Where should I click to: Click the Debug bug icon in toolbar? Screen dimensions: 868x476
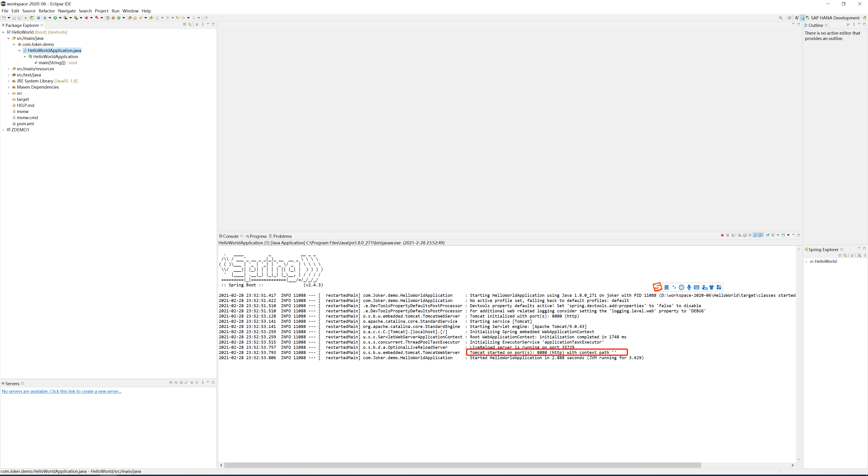coord(45,18)
